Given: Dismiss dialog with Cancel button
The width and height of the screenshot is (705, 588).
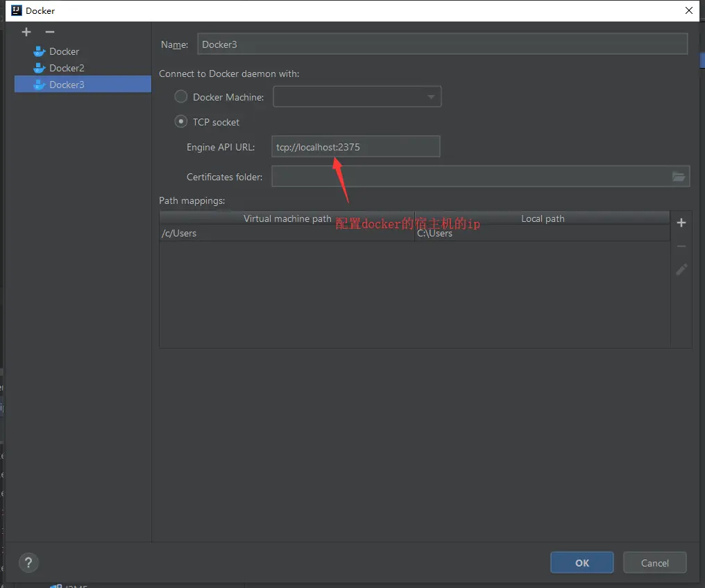Looking at the screenshot, I should 654,562.
